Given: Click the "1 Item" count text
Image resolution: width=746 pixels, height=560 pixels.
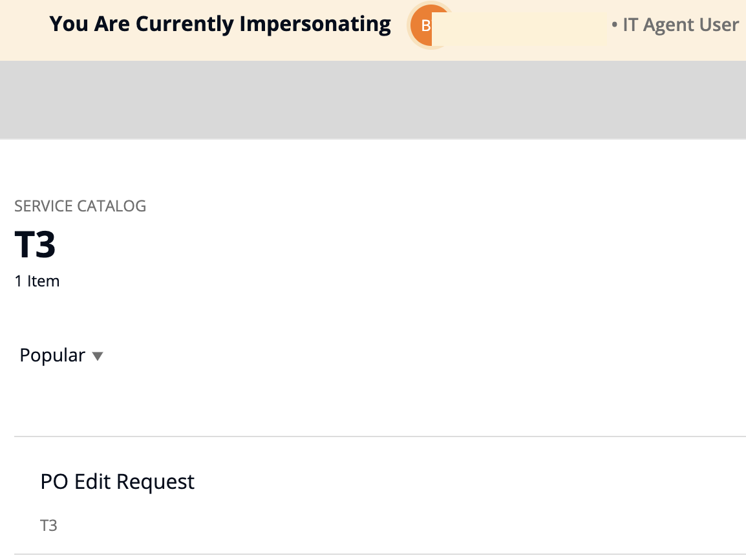Looking at the screenshot, I should (x=37, y=281).
